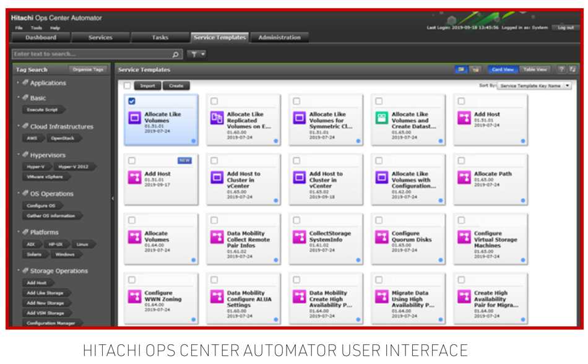
Task: Click the Data Mobility Create High Availability icon
Action: (299, 297)
